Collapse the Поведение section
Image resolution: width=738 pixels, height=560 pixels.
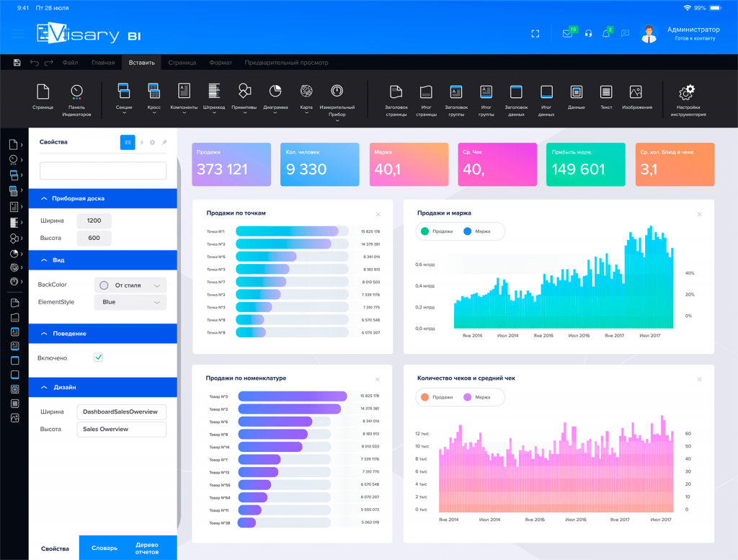(x=102, y=334)
